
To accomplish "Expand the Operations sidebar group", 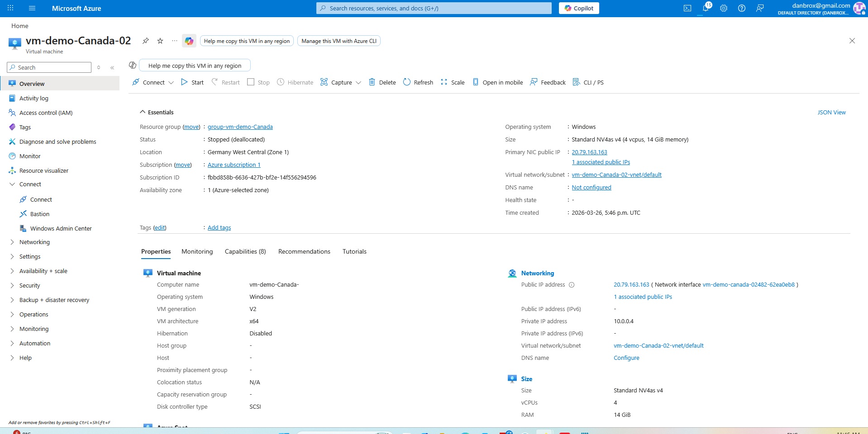I will click(12, 315).
